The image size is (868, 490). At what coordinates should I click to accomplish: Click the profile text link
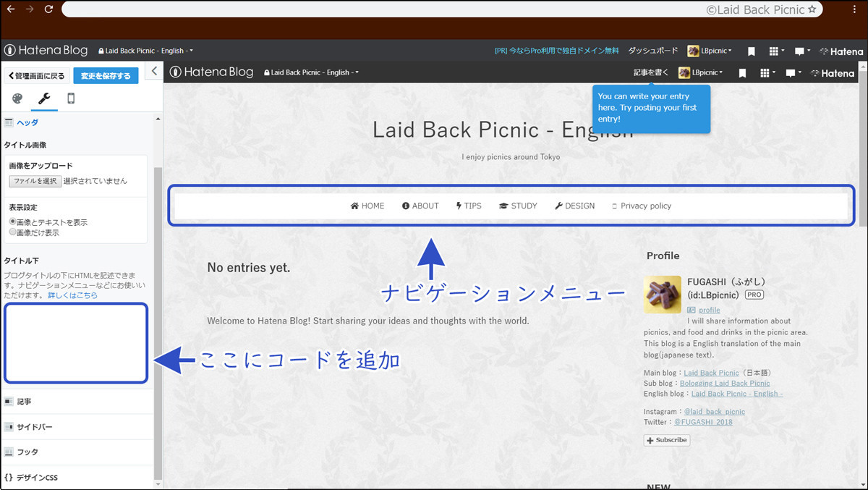click(x=710, y=310)
